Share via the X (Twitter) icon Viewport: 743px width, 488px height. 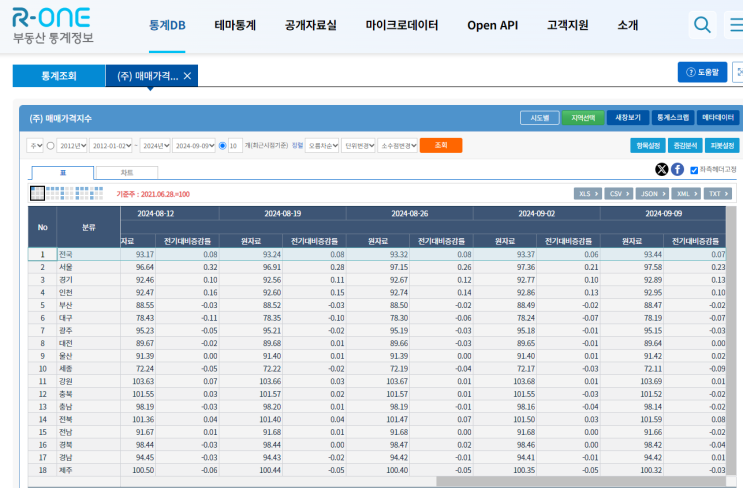662,169
